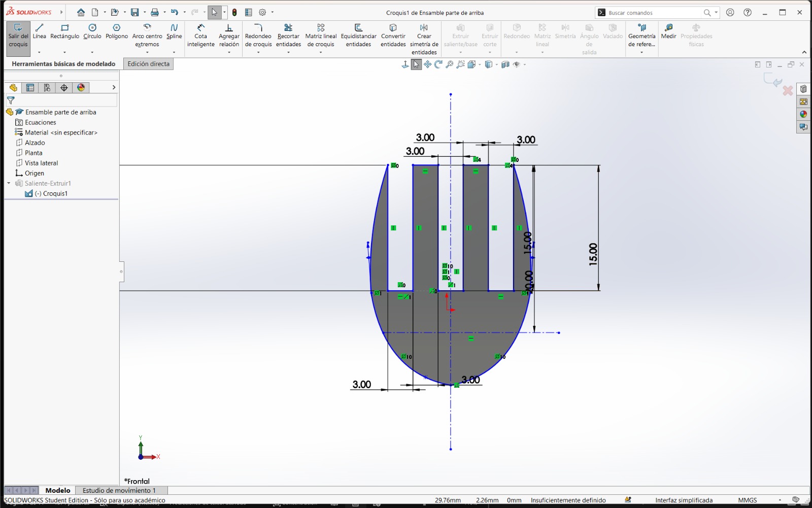812x508 pixels.
Task: Click the Zoom to fit magnifier icon
Action: (x=450, y=64)
